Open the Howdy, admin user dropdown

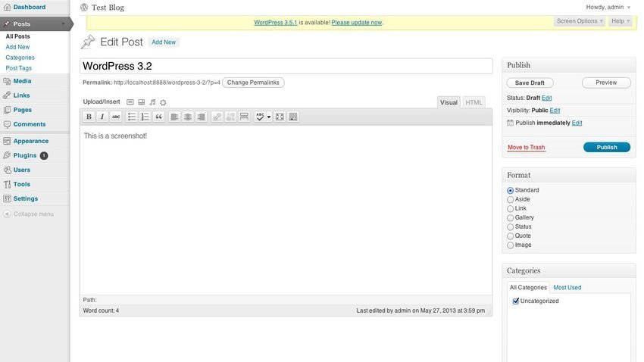coord(608,7)
